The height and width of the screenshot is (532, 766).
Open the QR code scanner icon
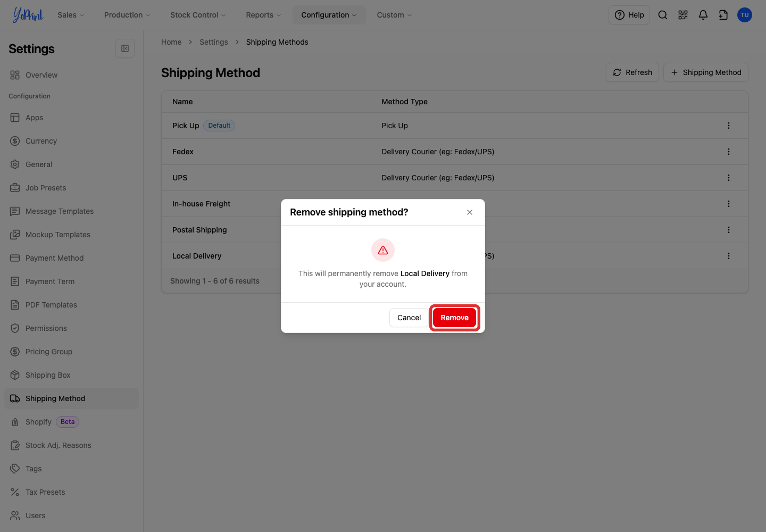click(683, 15)
